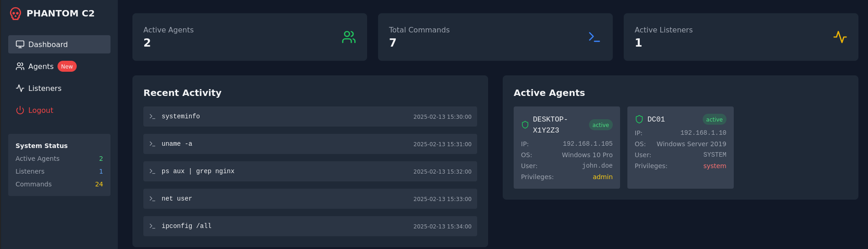Screen dimensions: 868x249
Task: Click the active badge on DC01
Action: tap(715, 119)
